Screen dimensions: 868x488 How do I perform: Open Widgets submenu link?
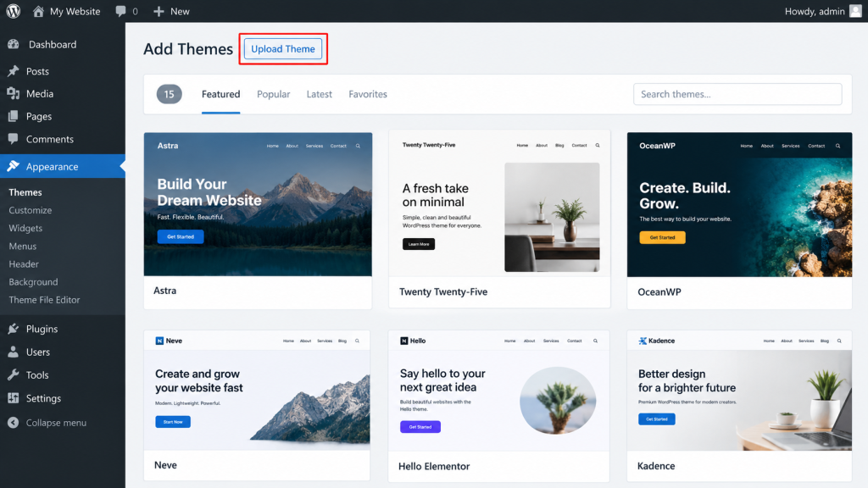tap(25, 228)
